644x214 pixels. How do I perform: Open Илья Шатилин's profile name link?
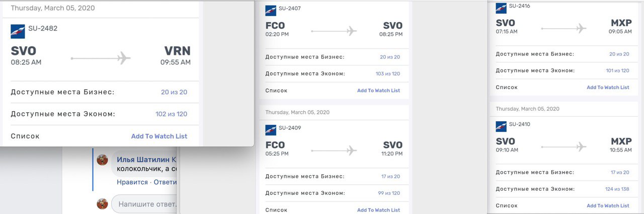(143, 160)
